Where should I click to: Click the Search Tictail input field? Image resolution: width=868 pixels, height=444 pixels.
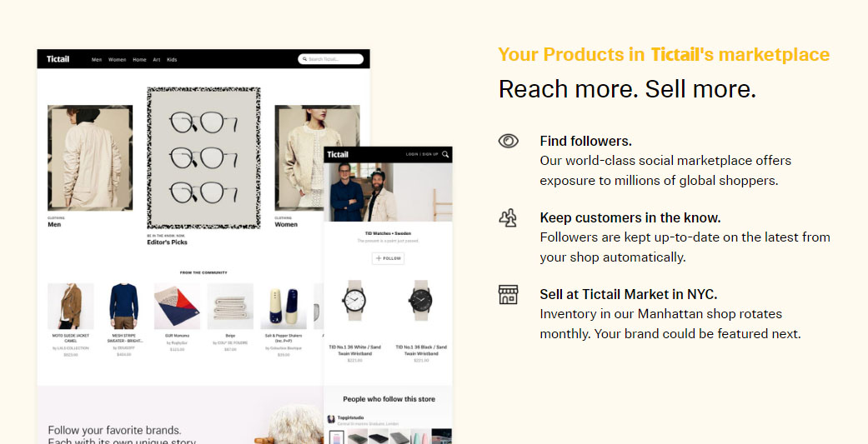(330, 59)
